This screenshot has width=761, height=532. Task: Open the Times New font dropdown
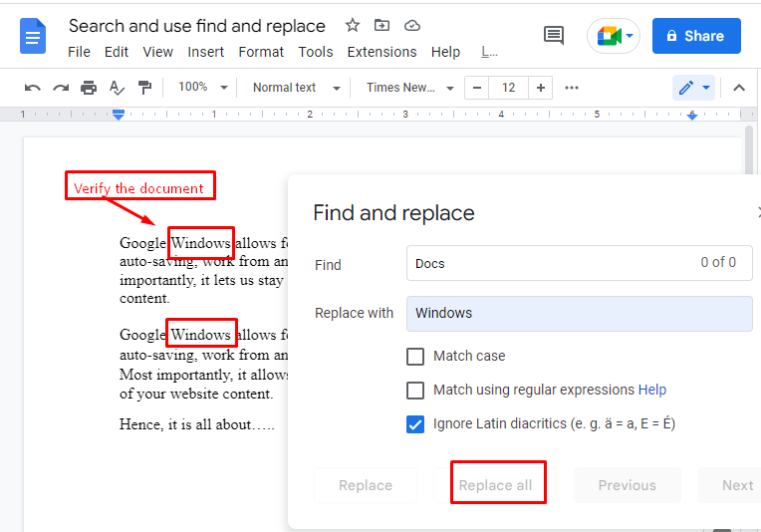point(409,88)
